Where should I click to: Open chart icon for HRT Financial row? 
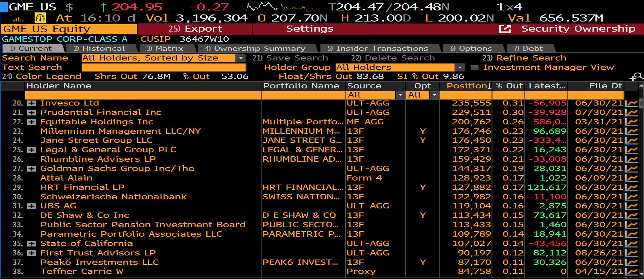click(632, 188)
